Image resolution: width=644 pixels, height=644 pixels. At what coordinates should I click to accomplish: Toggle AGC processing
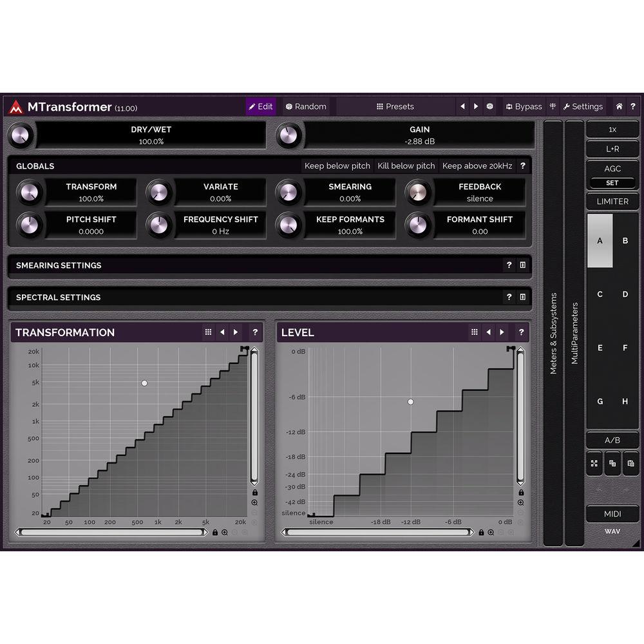612,169
